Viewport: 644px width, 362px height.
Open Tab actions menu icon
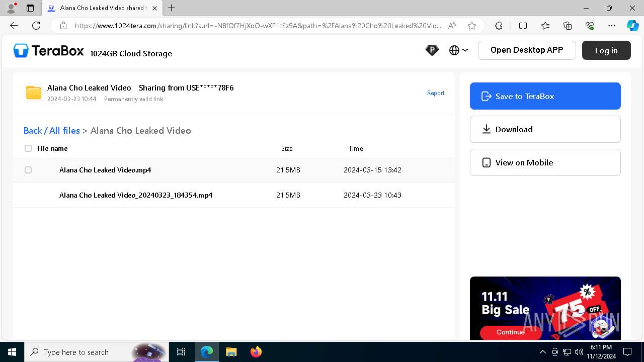[30, 8]
